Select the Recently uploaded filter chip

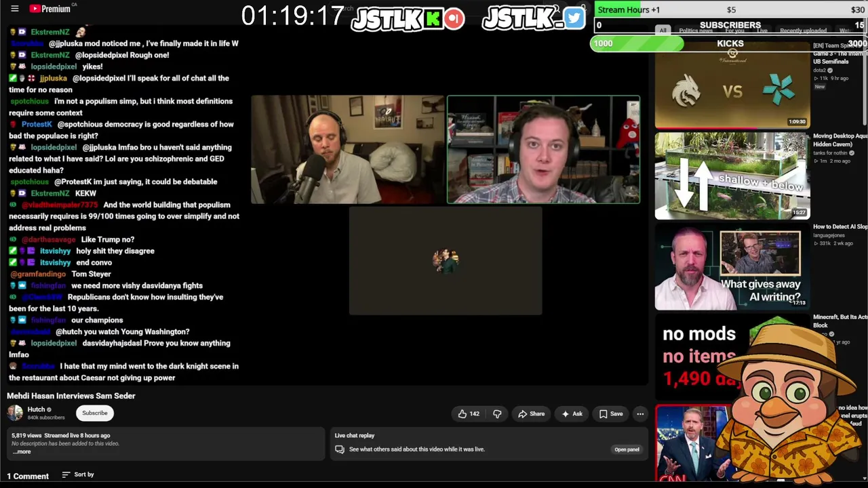coord(803,30)
